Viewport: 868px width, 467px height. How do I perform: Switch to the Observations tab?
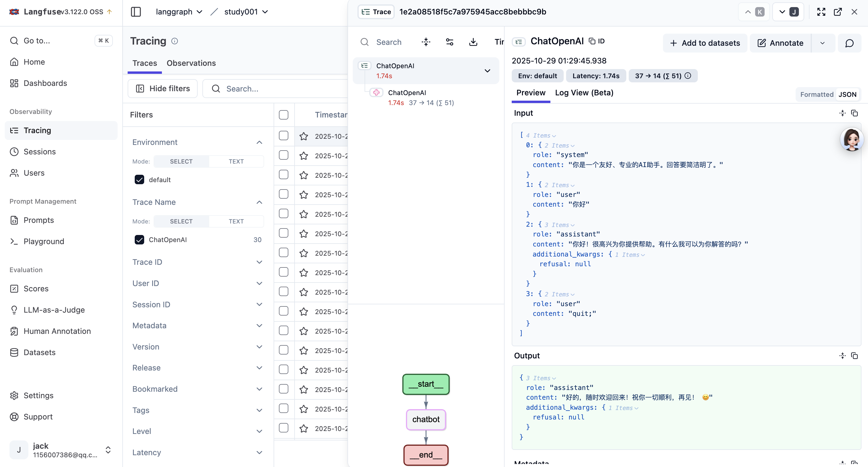coord(191,63)
